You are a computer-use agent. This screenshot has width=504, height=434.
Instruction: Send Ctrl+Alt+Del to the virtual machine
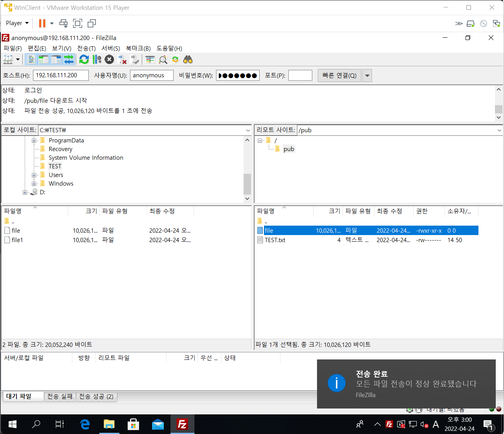(x=63, y=24)
